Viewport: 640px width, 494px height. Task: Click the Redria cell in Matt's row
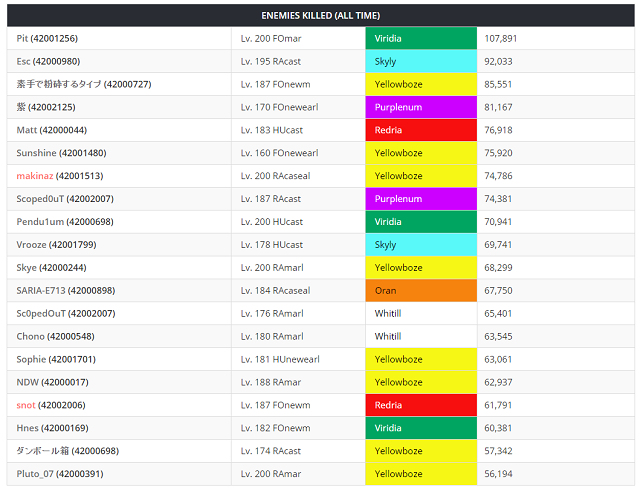click(x=421, y=130)
